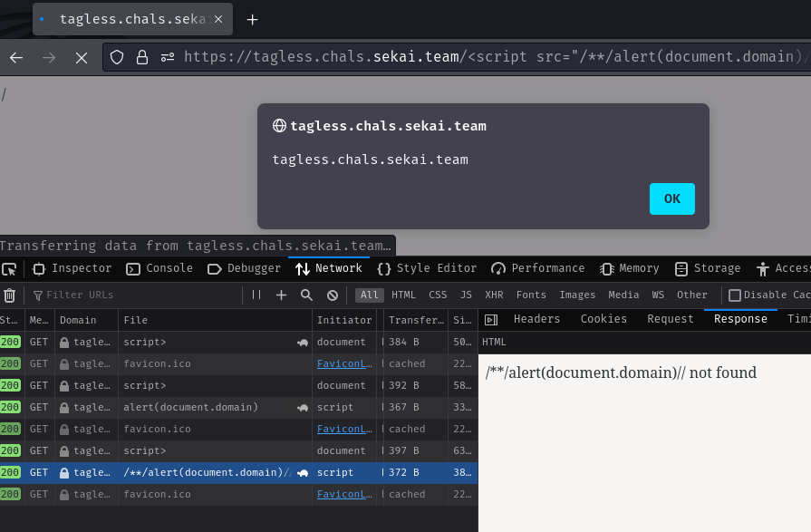The image size is (811, 532).
Task: Open network search panel
Action: pos(306,295)
